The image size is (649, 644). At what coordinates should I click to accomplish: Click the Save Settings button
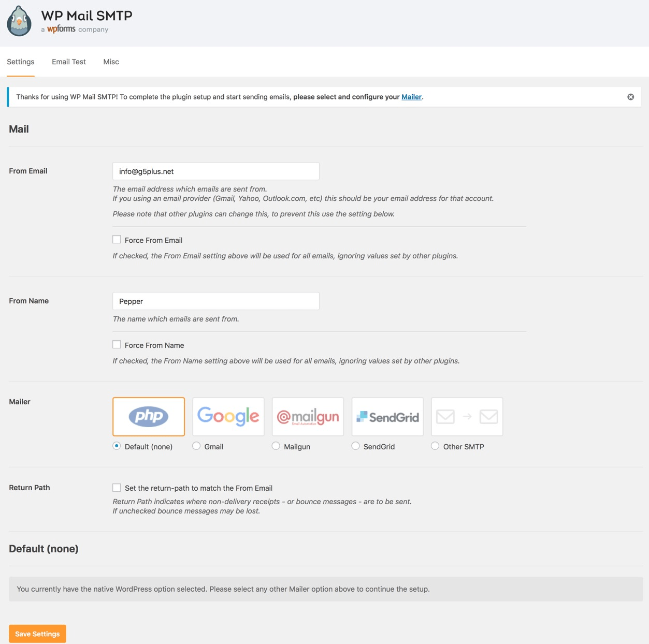click(x=37, y=634)
